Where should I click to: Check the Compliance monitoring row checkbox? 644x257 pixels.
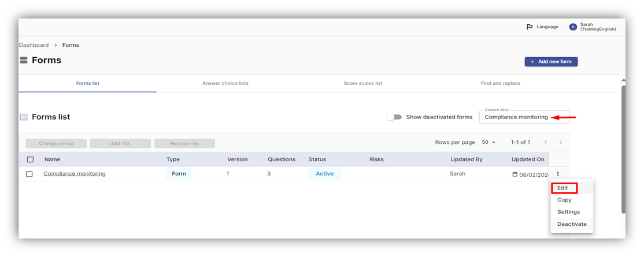click(29, 174)
